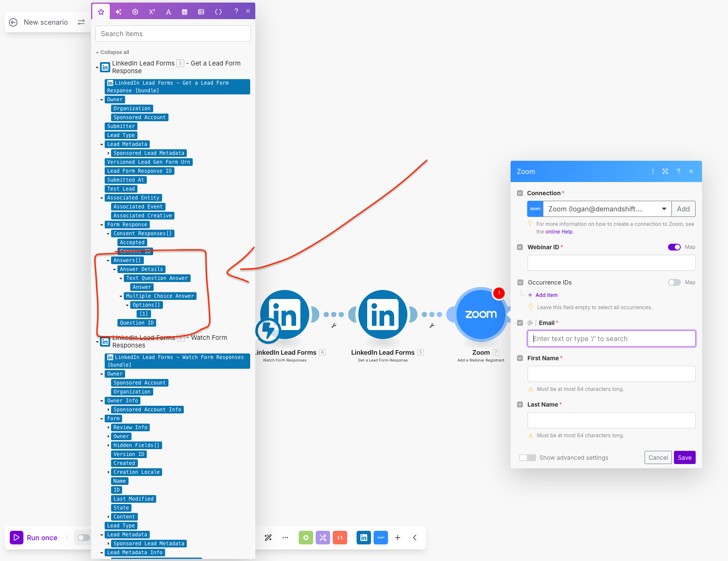The height and width of the screenshot is (561, 728).
Task: Open the purple Flow Control favorite
Action: point(323,538)
